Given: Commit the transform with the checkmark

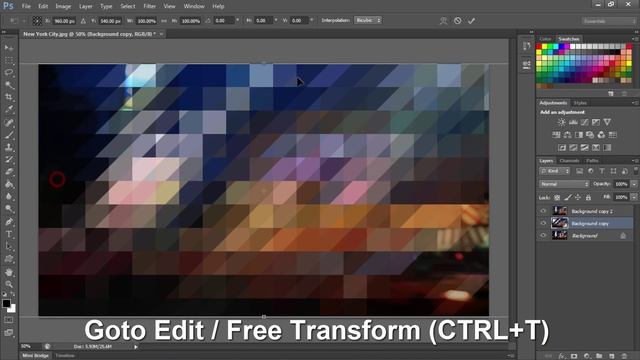Looking at the screenshot, I should (471, 20).
